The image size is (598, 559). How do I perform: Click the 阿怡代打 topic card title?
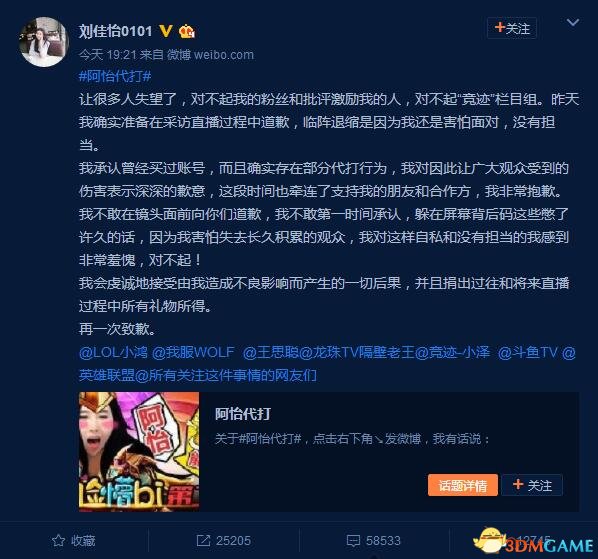(243, 414)
